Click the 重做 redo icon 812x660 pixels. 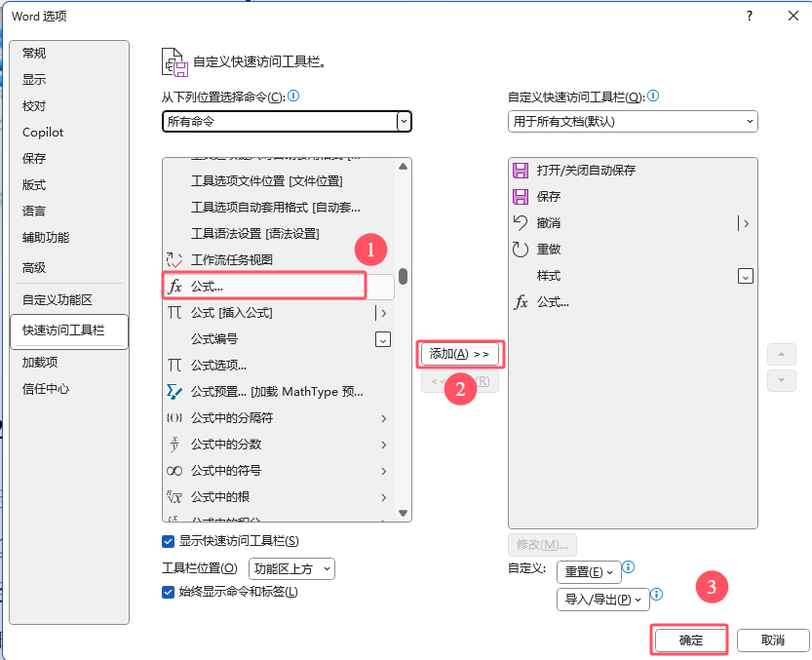pyautogui.click(x=521, y=250)
